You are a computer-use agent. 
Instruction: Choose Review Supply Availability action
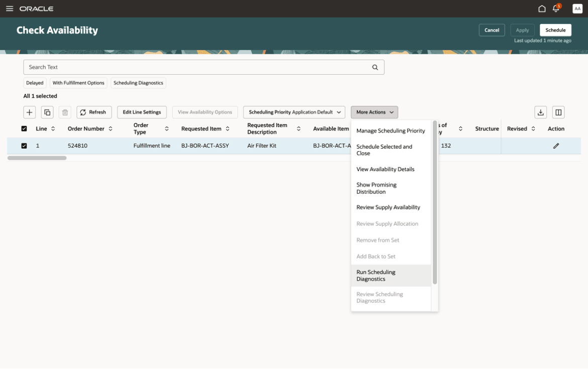tap(388, 207)
